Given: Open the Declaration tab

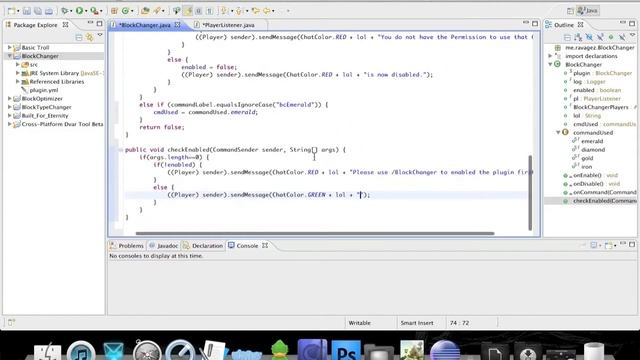Looking at the screenshot, I should pyautogui.click(x=203, y=246).
